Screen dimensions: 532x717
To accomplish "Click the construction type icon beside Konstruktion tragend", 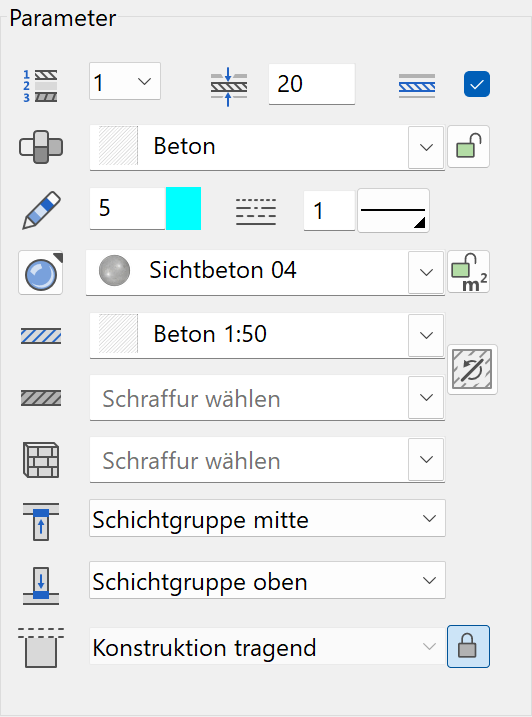I will point(41,647).
